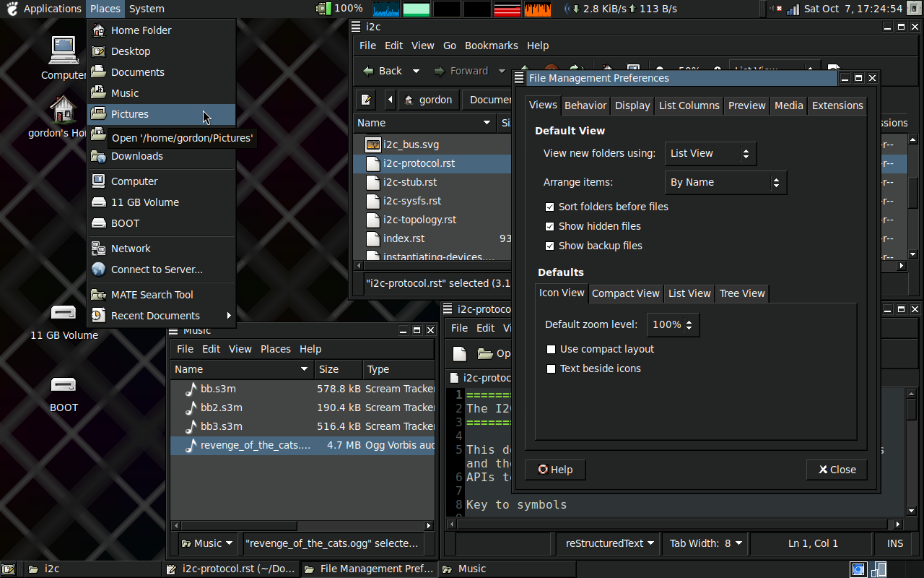The image size is (924, 578).
Task: Open the Music location dropdown in status bar
Action: click(x=208, y=543)
